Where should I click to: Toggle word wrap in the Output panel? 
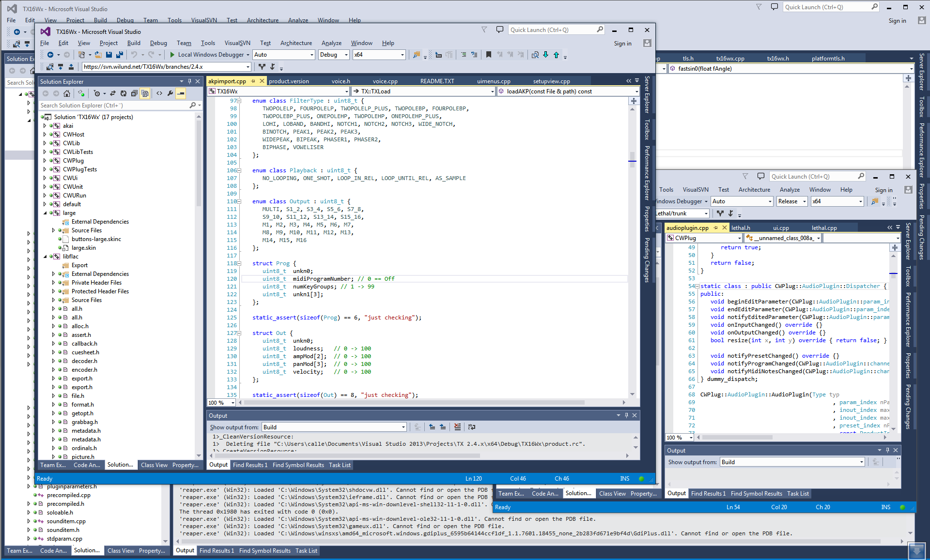click(472, 427)
